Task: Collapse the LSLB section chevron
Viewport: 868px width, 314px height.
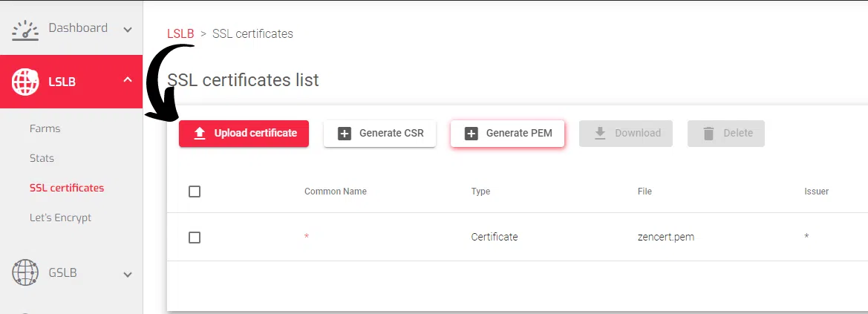Action: 128,79
